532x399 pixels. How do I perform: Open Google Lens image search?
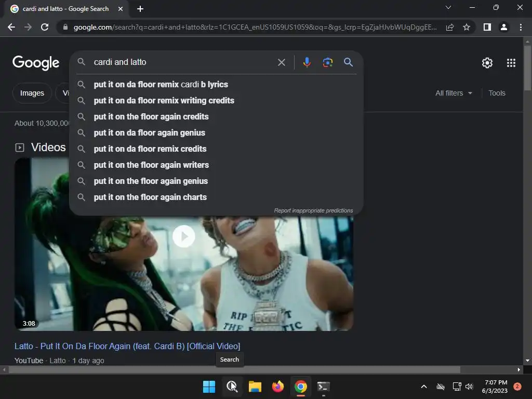pyautogui.click(x=327, y=62)
